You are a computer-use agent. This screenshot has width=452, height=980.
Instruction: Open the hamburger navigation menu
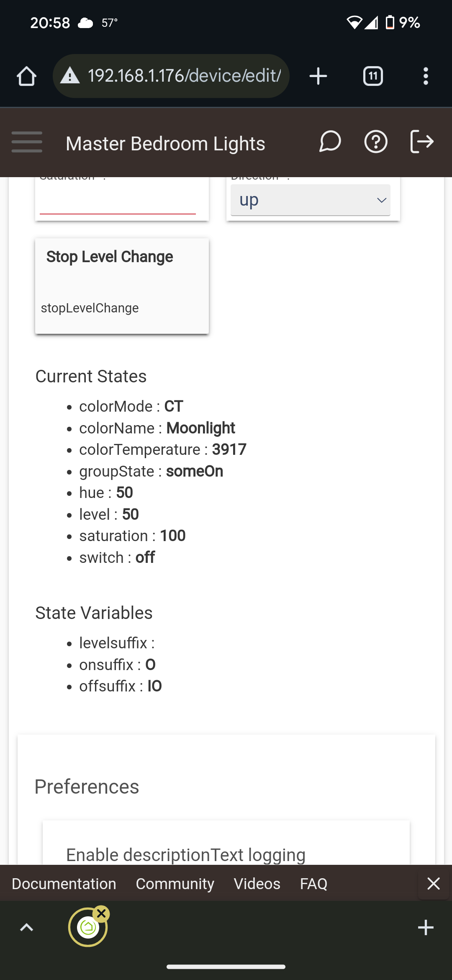click(x=27, y=142)
